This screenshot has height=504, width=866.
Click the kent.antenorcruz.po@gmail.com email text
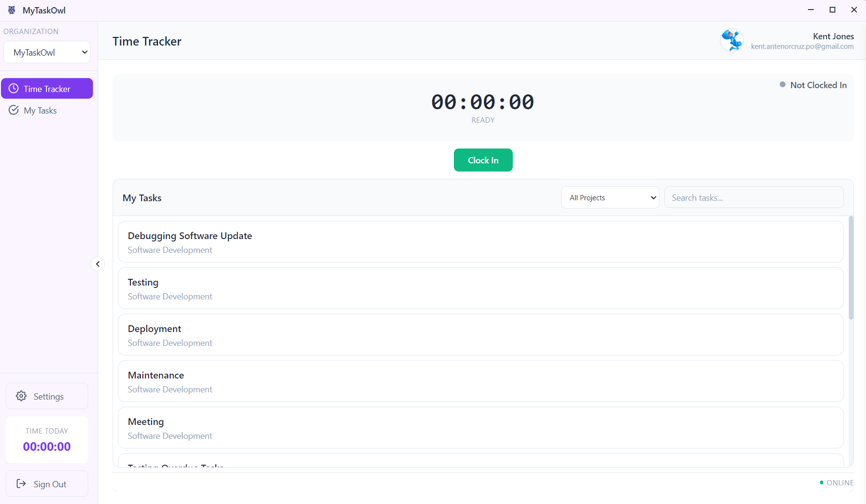tap(802, 46)
